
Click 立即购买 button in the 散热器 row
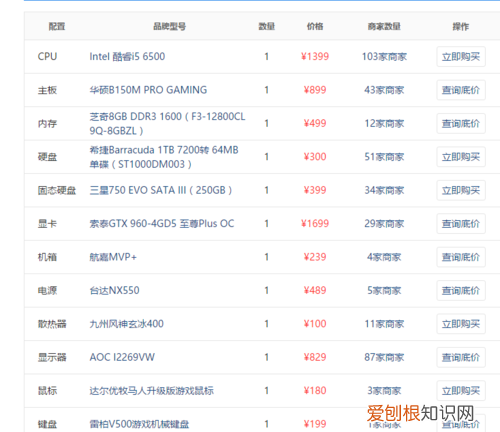(x=461, y=324)
